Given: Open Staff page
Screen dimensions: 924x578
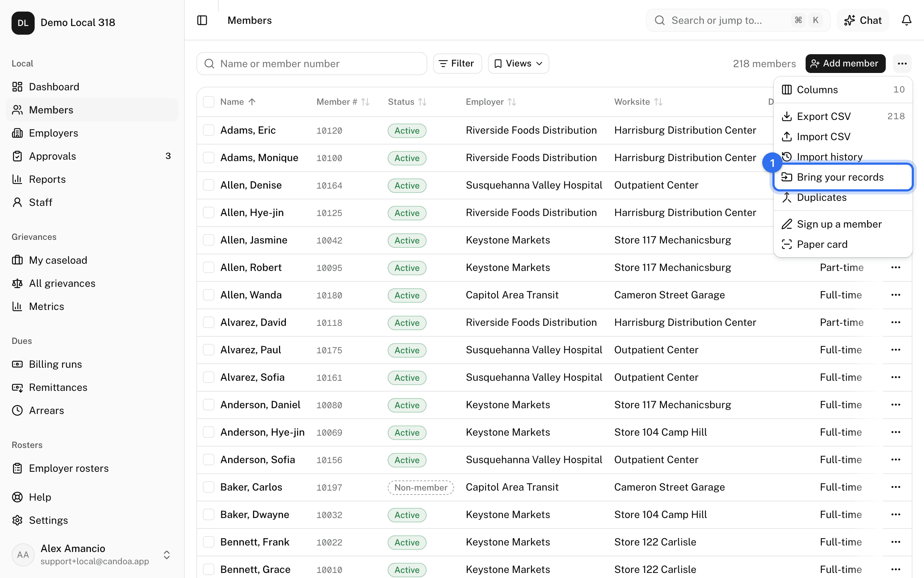Looking at the screenshot, I should click(x=92, y=202).
